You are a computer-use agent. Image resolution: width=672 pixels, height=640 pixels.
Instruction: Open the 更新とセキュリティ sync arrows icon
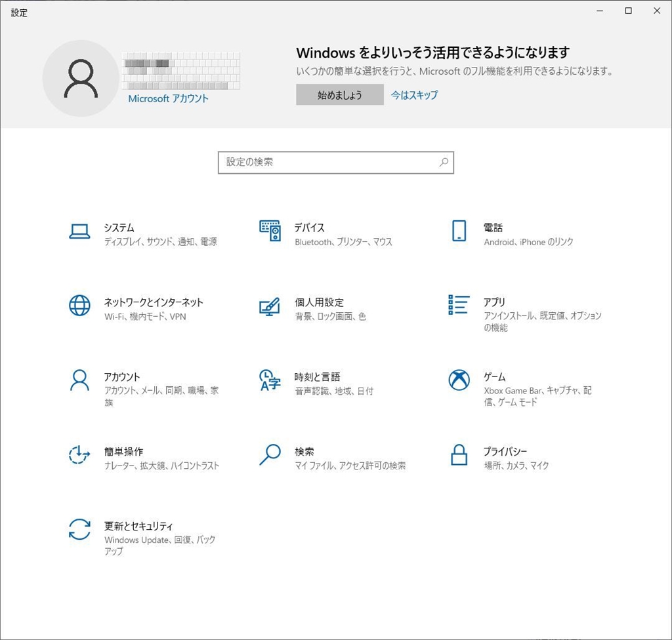(79, 529)
